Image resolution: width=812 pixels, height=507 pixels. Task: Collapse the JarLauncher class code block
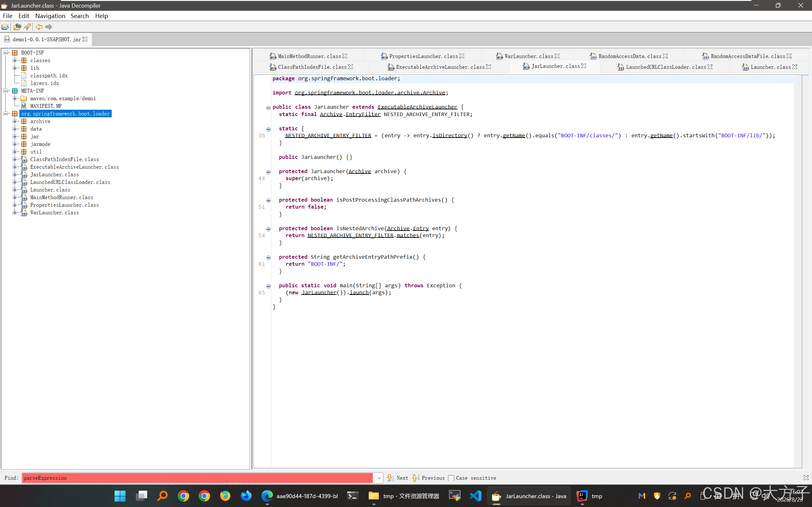pos(268,107)
